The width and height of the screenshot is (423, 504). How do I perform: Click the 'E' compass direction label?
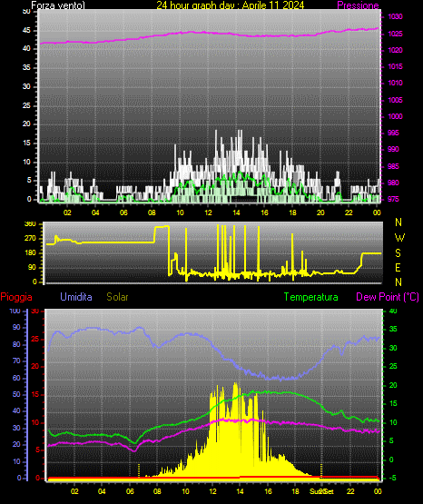click(398, 268)
